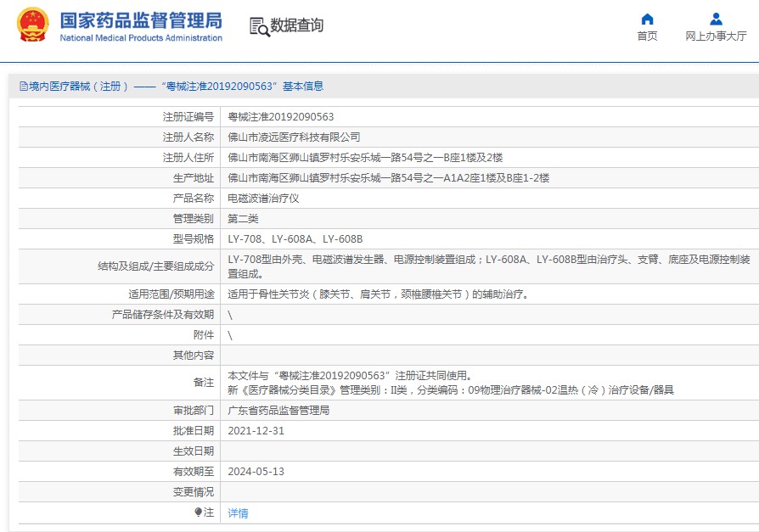This screenshot has height=532, width=759.
Task: Click the 国家药品监督管理局 site title
Action: coord(141,20)
